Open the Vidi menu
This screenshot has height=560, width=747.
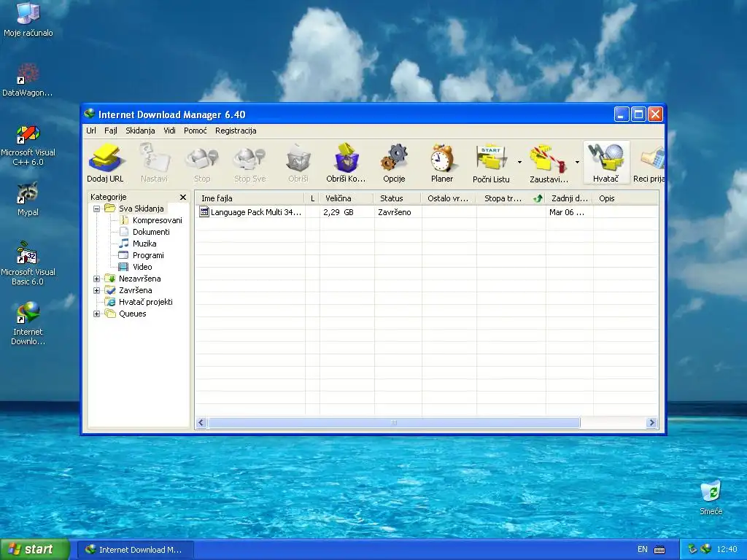coord(169,131)
